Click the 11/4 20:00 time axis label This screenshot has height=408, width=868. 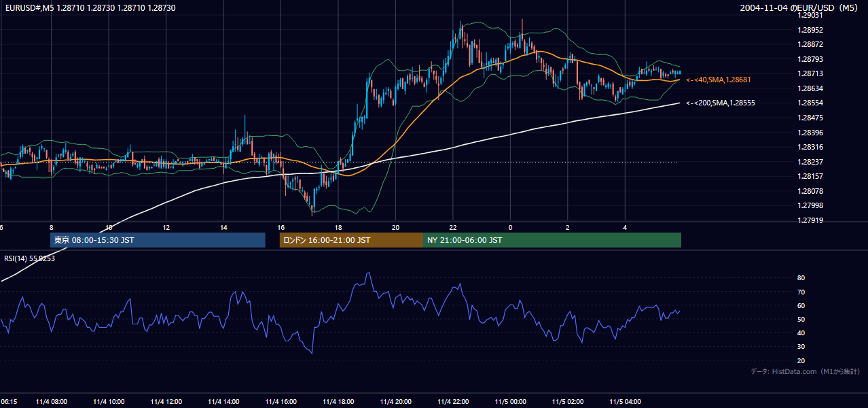[x=396, y=402]
